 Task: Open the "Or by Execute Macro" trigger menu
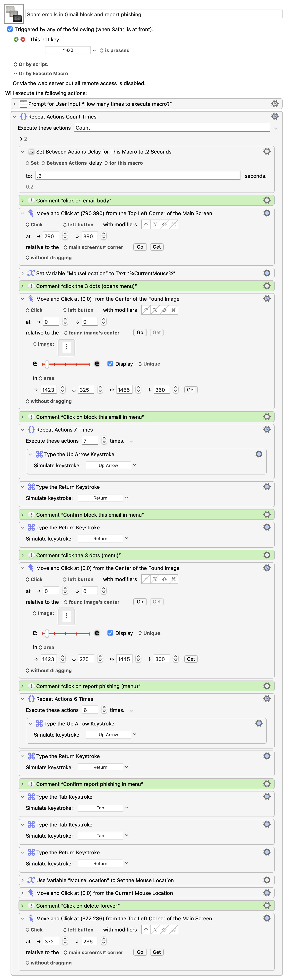(15, 73)
